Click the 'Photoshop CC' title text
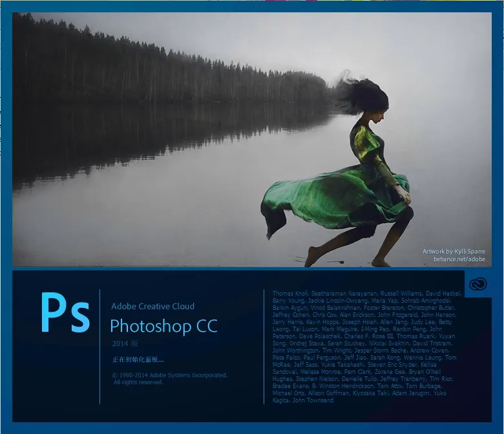 (163, 326)
